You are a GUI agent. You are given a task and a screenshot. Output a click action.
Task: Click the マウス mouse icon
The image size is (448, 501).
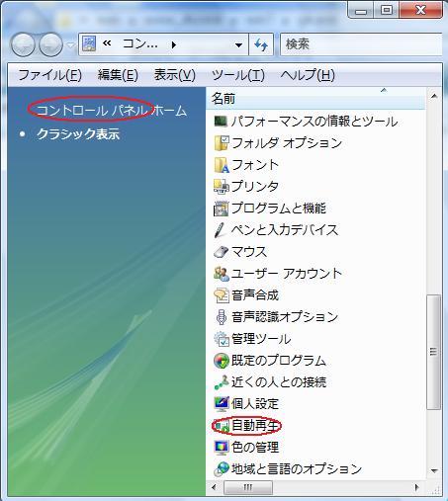(221, 252)
